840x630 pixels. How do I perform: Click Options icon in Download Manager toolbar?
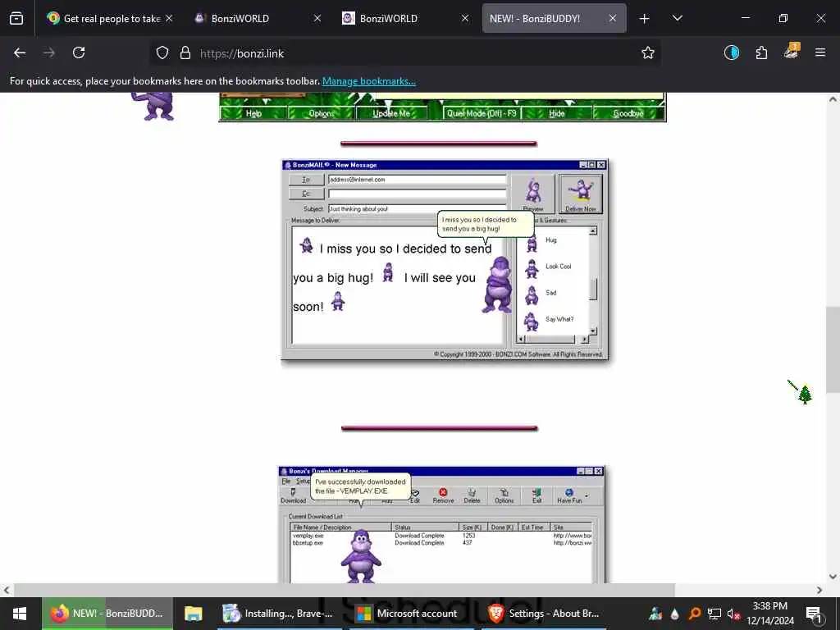pyautogui.click(x=504, y=495)
